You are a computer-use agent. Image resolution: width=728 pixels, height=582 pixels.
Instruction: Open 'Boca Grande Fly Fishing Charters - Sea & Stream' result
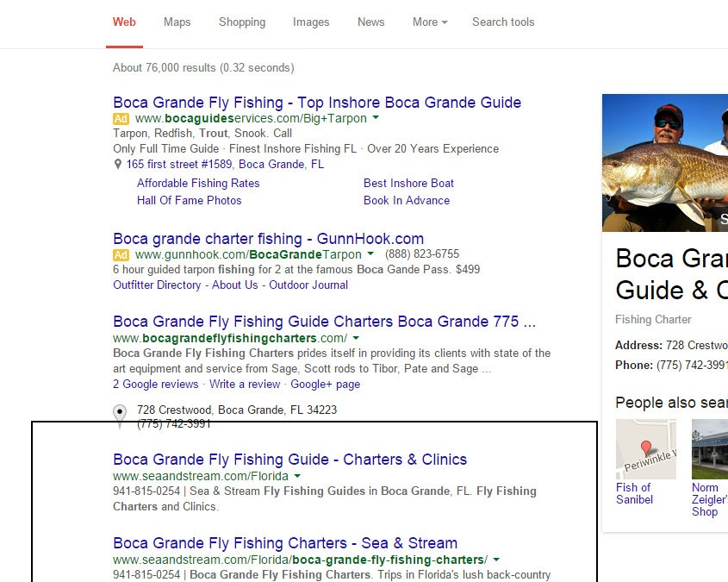tap(285, 543)
